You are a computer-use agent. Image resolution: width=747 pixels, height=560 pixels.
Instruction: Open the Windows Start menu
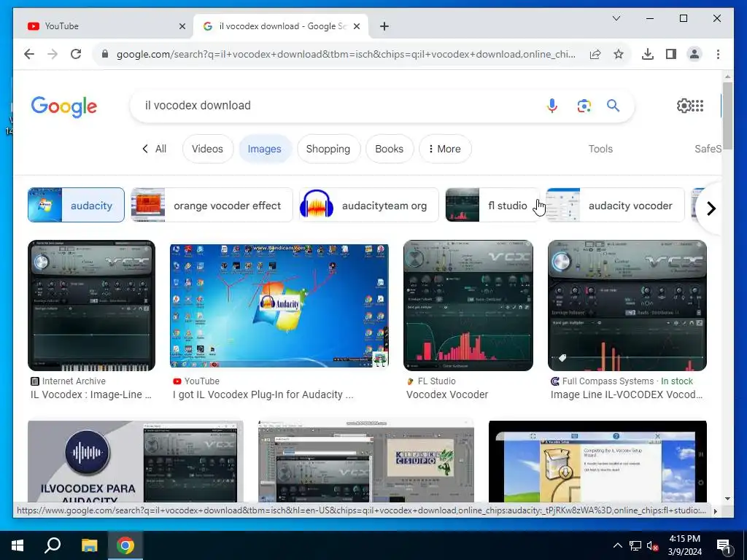(x=18, y=545)
